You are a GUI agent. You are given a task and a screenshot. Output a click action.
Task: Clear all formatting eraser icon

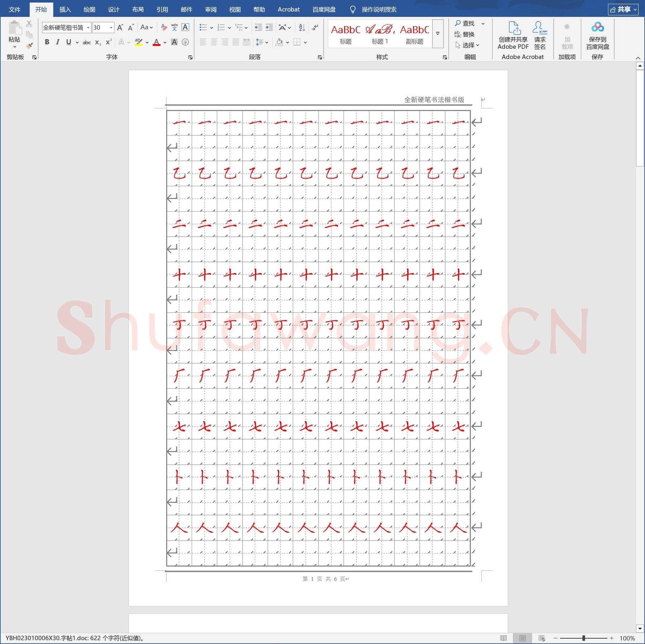[164, 27]
